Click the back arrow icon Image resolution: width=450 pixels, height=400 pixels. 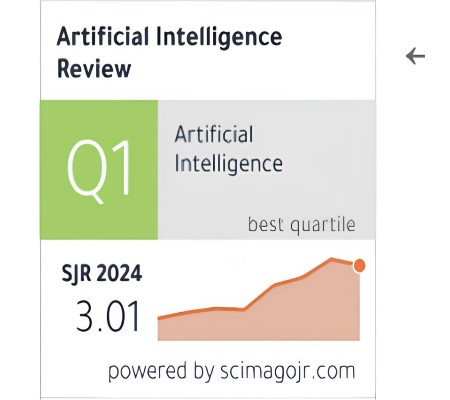(415, 56)
